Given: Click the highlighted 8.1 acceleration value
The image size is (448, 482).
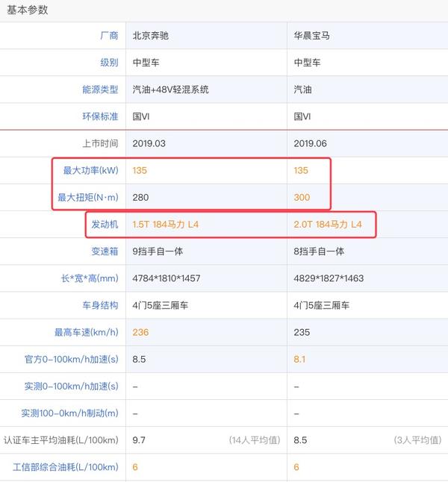Looking at the screenshot, I should tap(299, 360).
